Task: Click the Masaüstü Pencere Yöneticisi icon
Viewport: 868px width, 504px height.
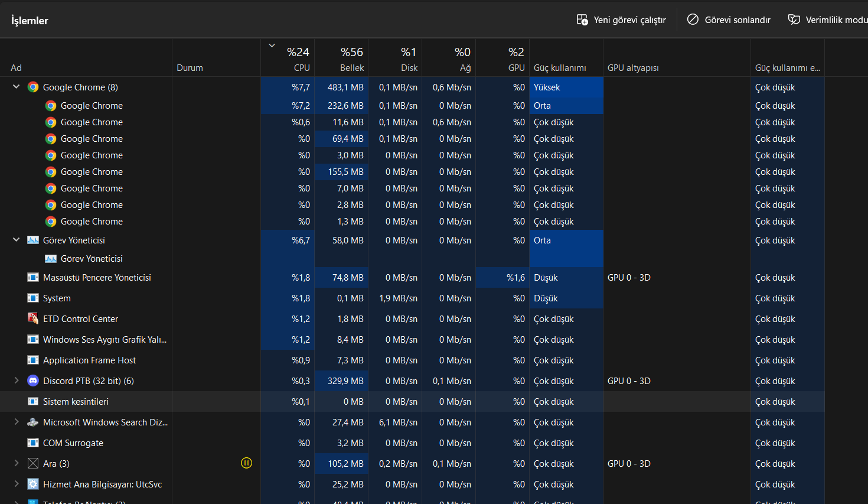Action: coord(33,278)
